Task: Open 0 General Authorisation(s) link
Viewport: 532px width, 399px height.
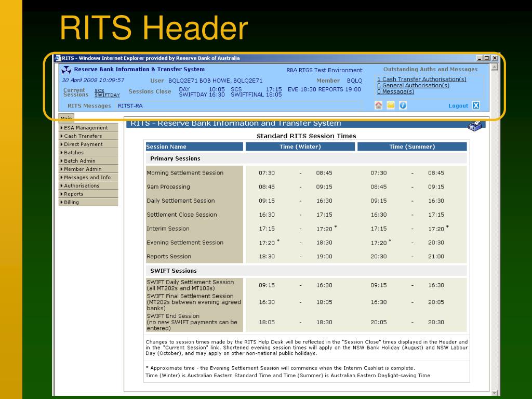Action: pyautogui.click(x=413, y=86)
